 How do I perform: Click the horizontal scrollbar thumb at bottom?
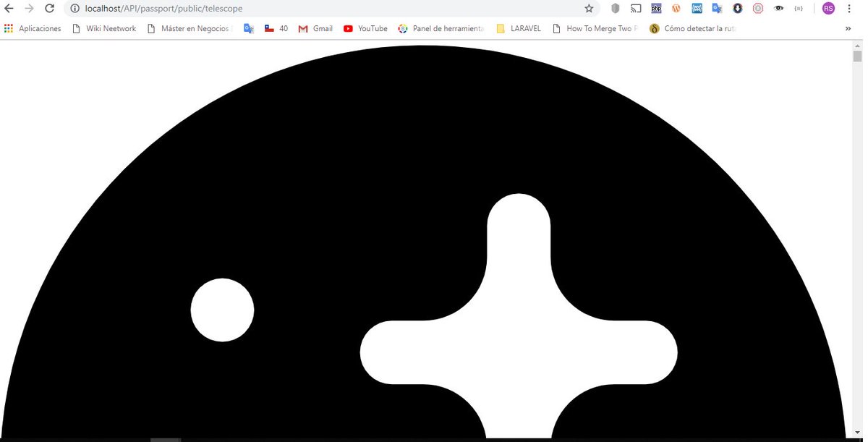[x=166, y=439]
